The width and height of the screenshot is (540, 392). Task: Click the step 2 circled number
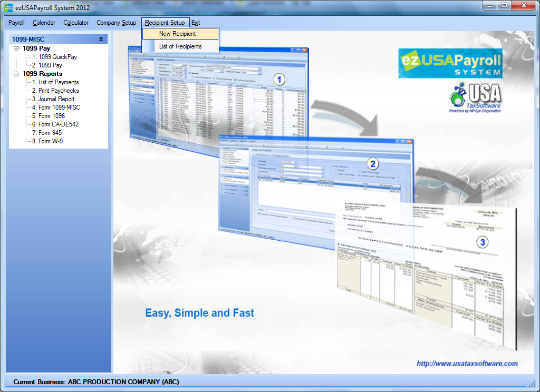click(373, 163)
